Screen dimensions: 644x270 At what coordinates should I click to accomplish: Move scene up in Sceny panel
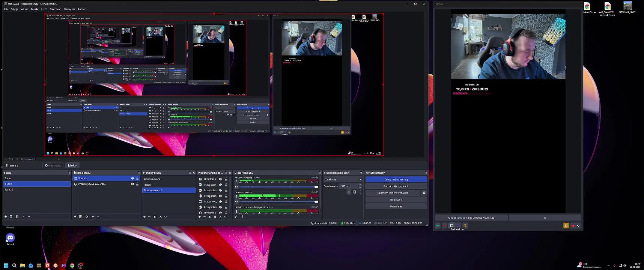(x=24, y=216)
